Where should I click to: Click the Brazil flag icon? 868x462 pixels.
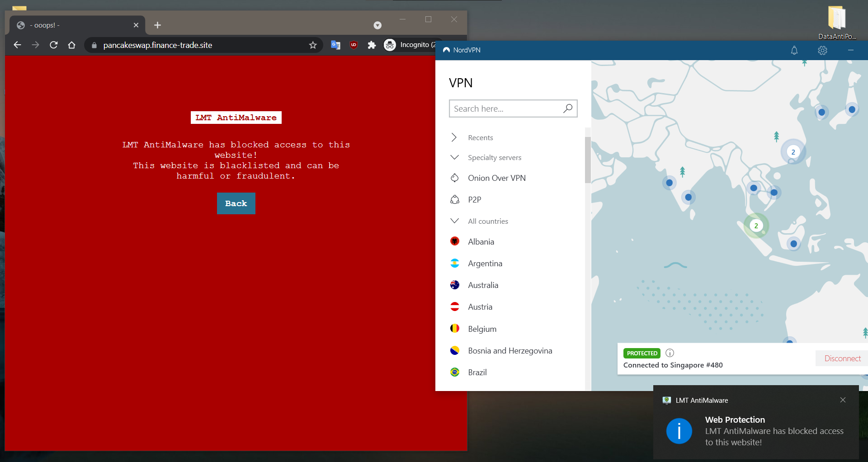click(455, 372)
